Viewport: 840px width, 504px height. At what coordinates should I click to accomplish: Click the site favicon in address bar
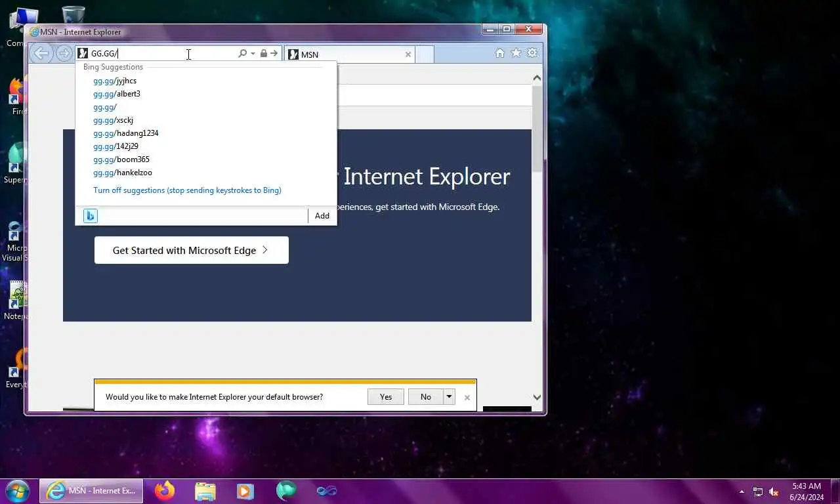tap(83, 54)
